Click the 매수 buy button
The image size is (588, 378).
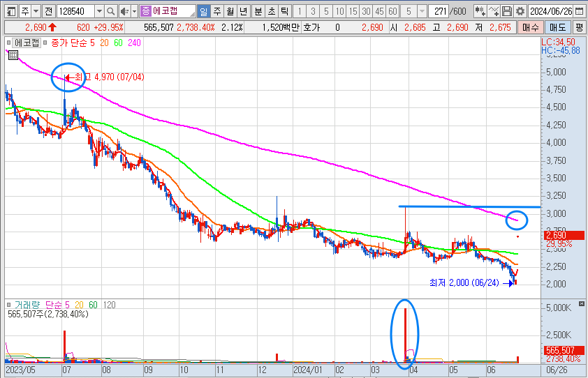(x=530, y=27)
